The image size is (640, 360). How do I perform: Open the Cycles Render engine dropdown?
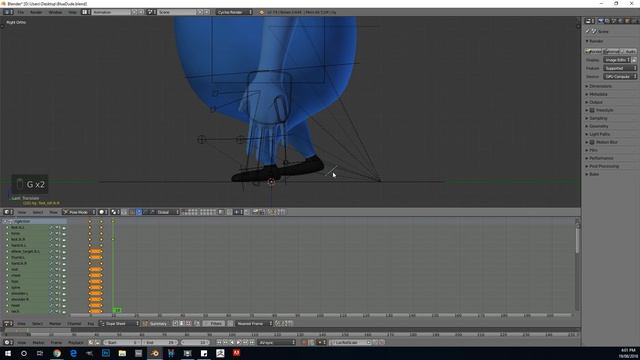(x=234, y=12)
